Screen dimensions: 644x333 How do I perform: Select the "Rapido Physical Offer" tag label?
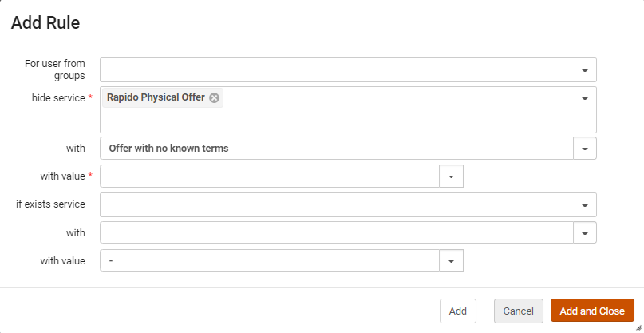pyautogui.click(x=156, y=98)
